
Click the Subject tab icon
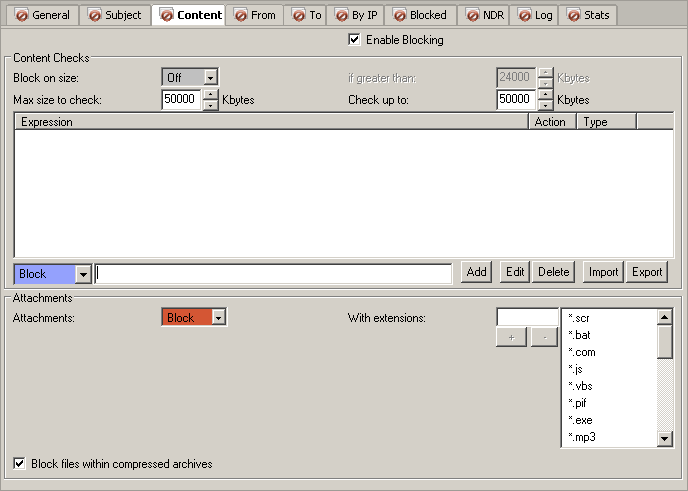[95, 15]
